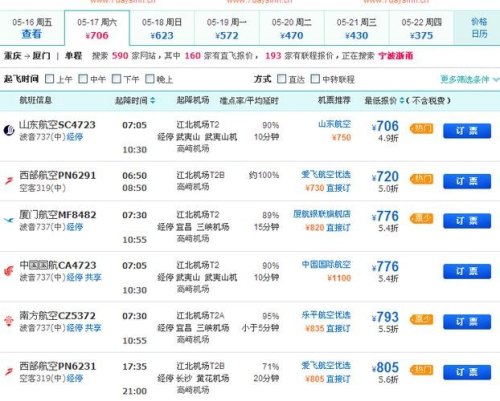This screenshot has height=401, width=500.
Task: Click the ¥720 lowest price
Action: pos(385,177)
